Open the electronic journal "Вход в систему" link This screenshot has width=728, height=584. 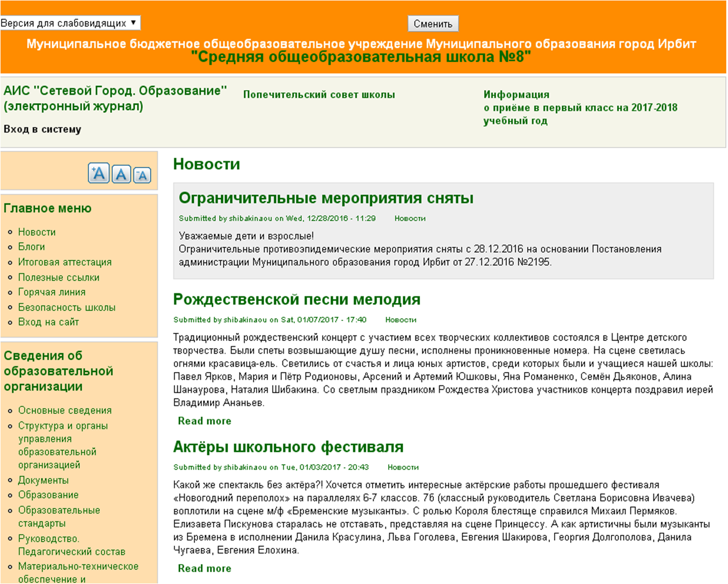pyautogui.click(x=41, y=129)
